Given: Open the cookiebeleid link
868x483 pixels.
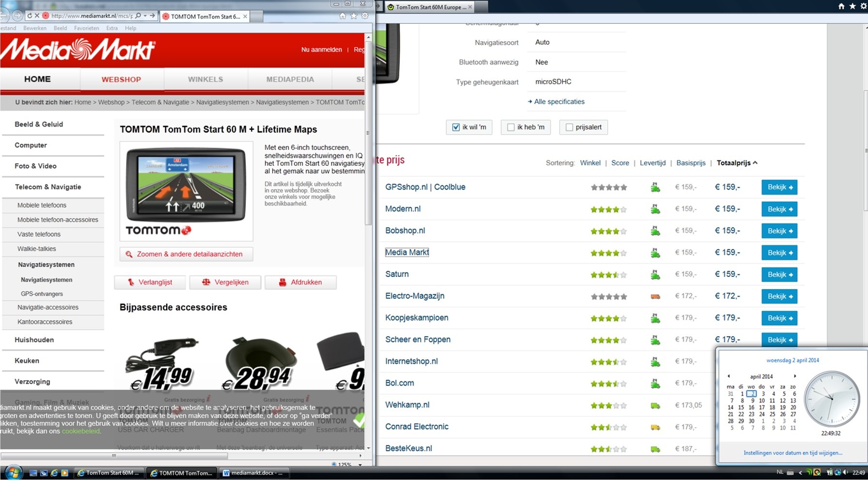Looking at the screenshot, I should (x=80, y=431).
